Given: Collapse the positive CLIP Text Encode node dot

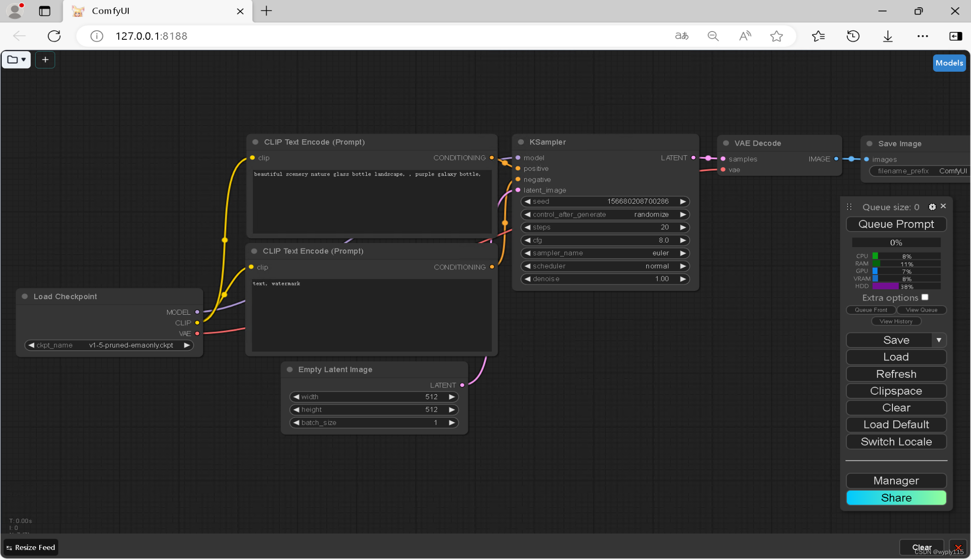Looking at the screenshot, I should pos(255,142).
